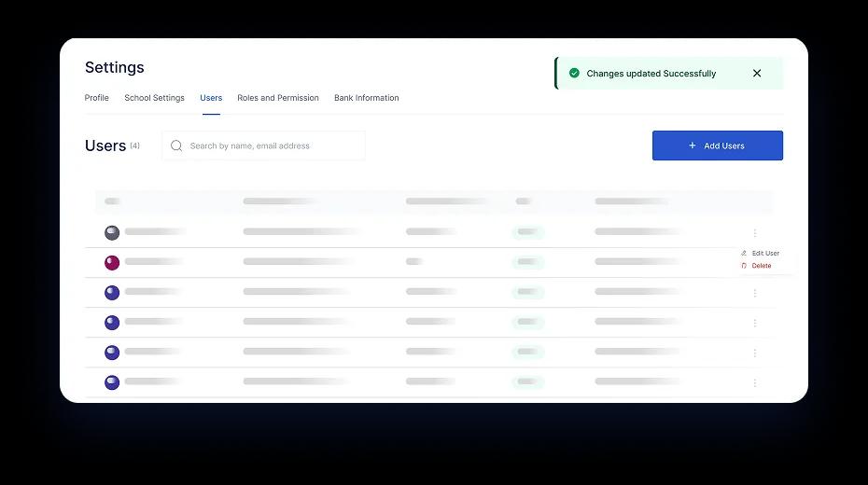This screenshot has width=868, height=485.
Task: Switch to the Profile tab
Action: (96, 98)
